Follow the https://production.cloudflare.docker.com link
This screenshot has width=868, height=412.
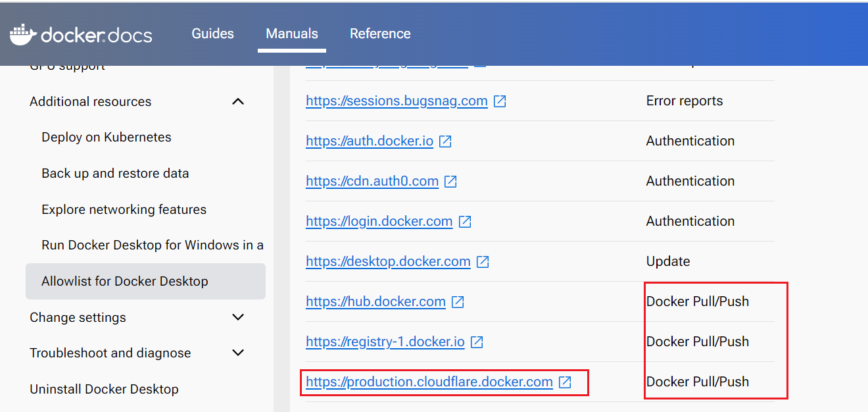click(x=429, y=382)
